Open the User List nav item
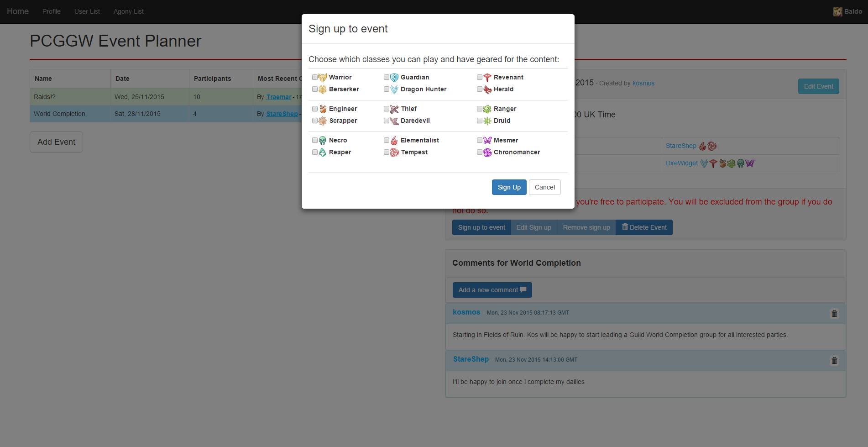The image size is (868, 447). click(87, 11)
